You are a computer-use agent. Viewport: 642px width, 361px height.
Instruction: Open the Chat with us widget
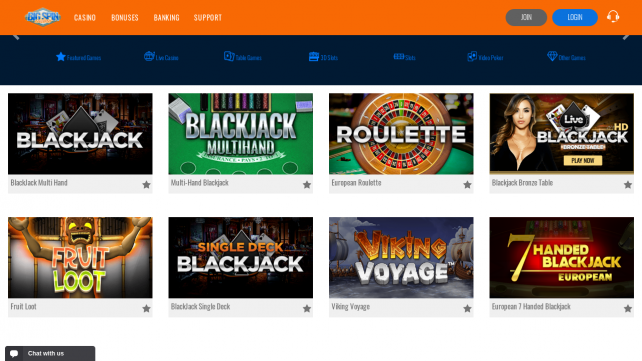[50, 353]
